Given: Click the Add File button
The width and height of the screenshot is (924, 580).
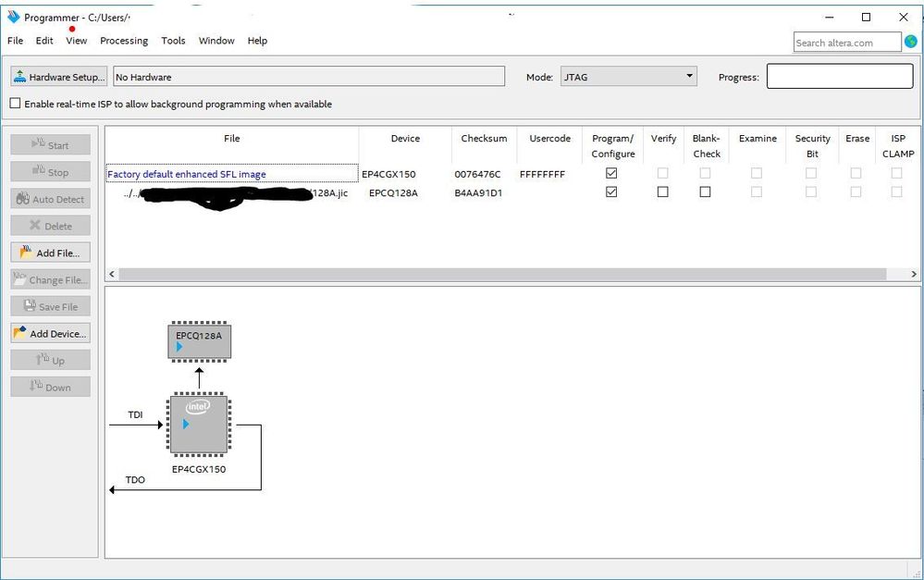Looking at the screenshot, I should tap(50, 253).
